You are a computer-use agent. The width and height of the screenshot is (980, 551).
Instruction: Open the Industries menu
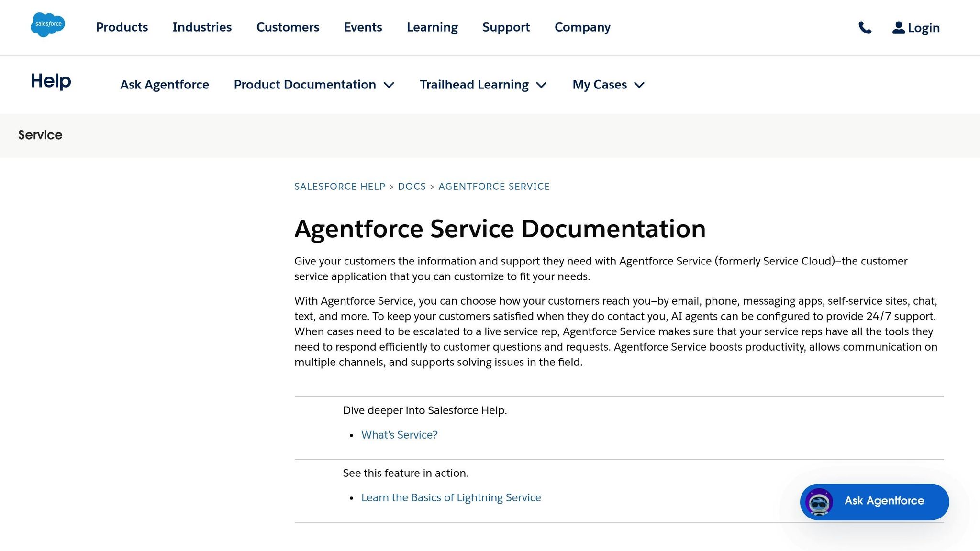click(202, 27)
